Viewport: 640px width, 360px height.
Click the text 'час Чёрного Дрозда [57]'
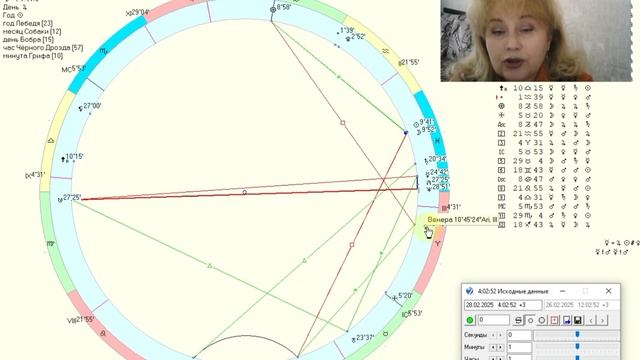click(x=43, y=48)
